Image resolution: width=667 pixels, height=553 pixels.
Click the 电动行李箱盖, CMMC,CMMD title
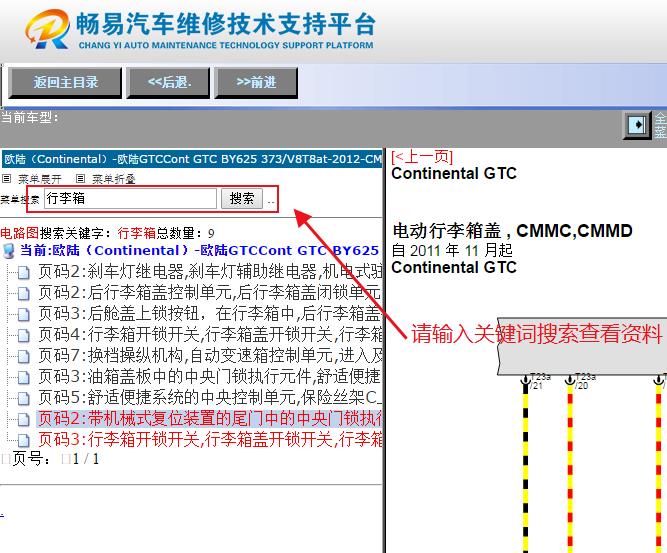[512, 231]
